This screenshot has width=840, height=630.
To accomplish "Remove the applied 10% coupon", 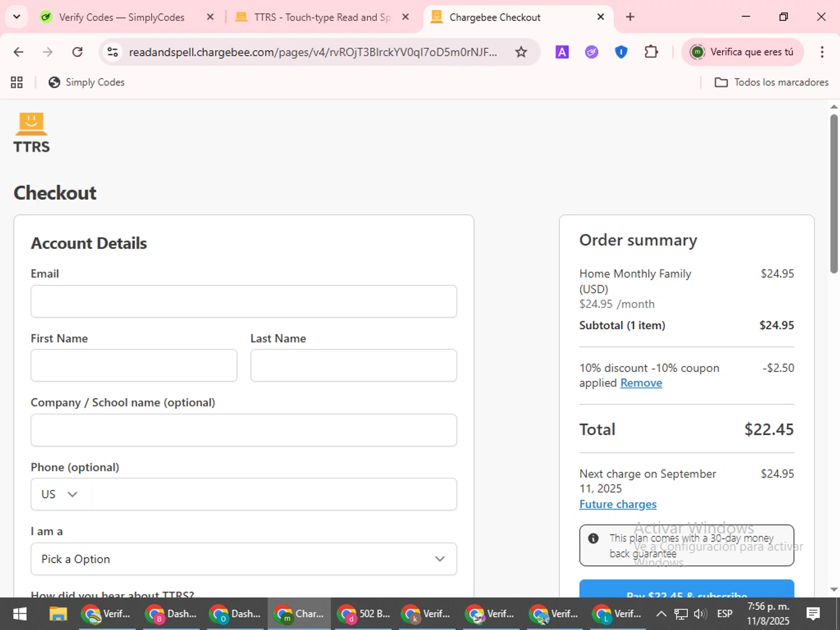I will point(641,383).
